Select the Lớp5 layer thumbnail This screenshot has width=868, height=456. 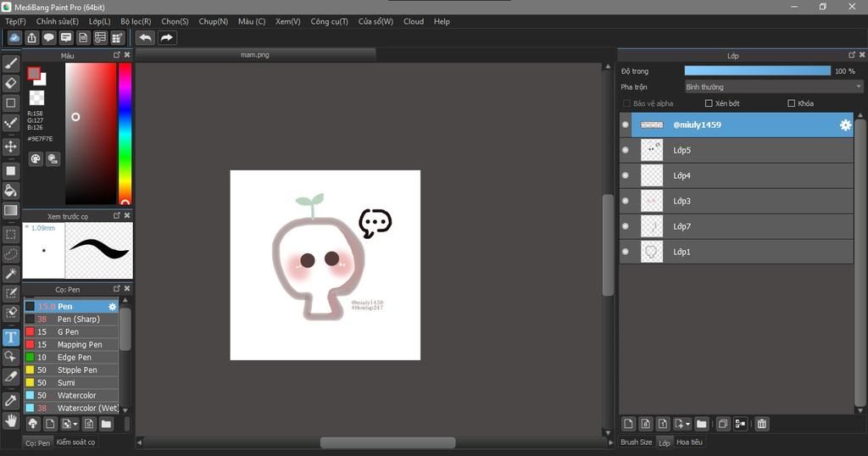pyautogui.click(x=652, y=150)
